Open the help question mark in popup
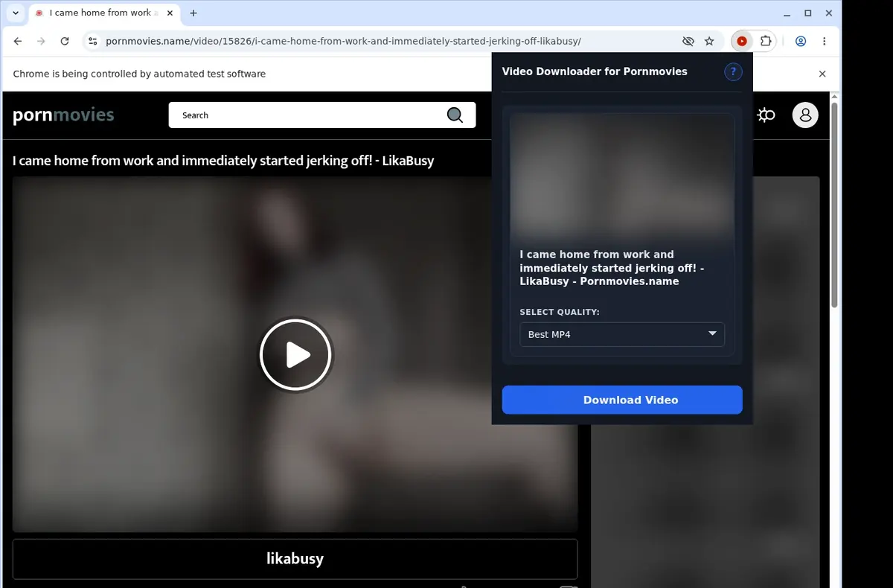893x588 pixels. (x=733, y=72)
